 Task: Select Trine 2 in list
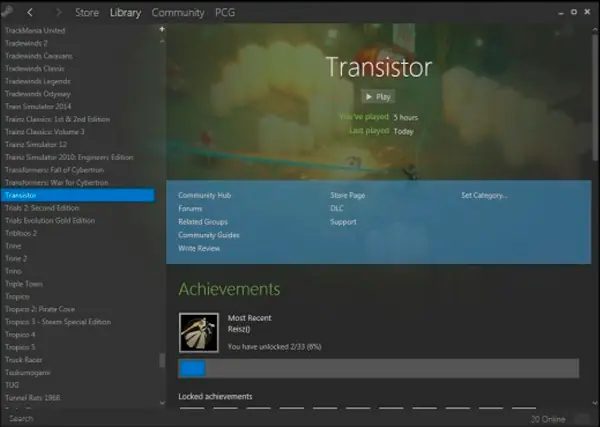[x=16, y=259]
